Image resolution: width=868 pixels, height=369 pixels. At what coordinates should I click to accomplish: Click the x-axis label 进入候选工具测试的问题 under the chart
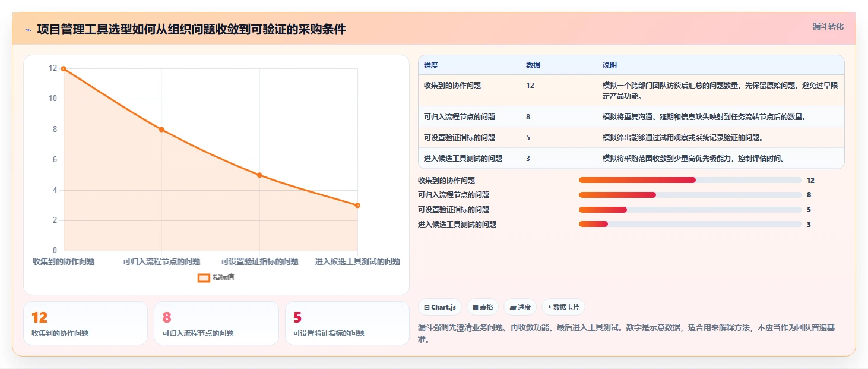pyautogui.click(x=357, y=261)
